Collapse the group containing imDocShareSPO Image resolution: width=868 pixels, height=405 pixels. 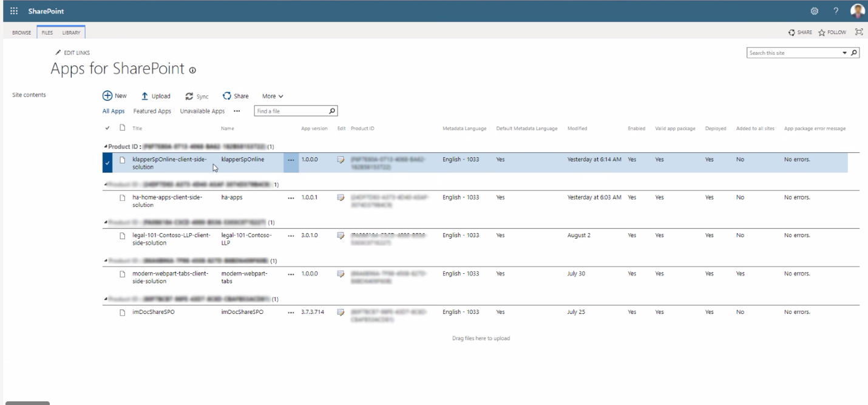[x=106, y=299]
